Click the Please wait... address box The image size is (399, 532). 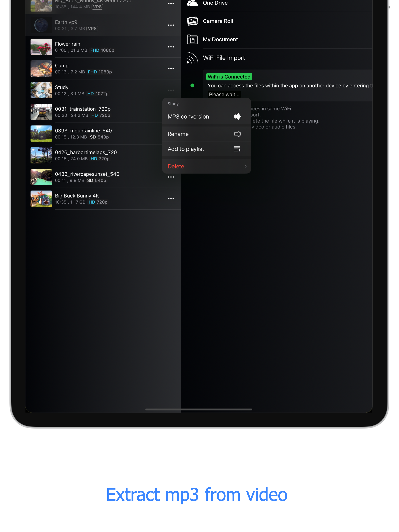(224, 94)
